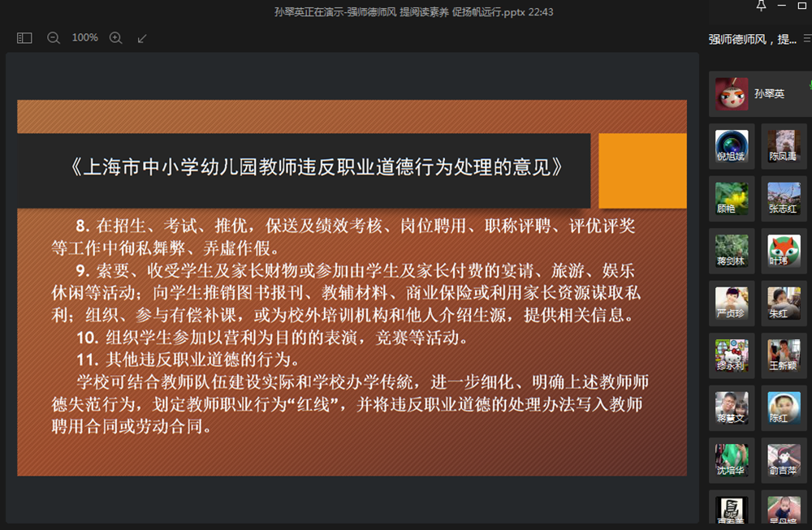Select presenter 孙翠英 in the participant list
This screenshot has height=530, width=812.
click(x=760, y=93)
